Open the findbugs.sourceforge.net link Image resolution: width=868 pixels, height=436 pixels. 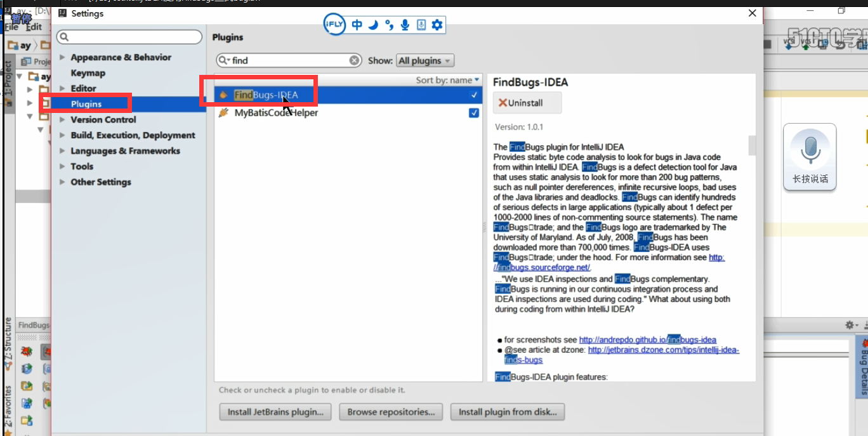(542, 267)
